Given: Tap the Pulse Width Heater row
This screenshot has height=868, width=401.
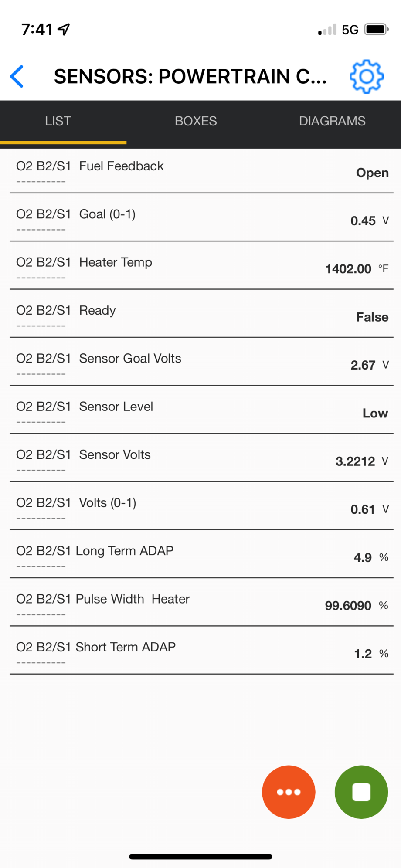Looking at the screenshot, I should click(x=200, y=604).
